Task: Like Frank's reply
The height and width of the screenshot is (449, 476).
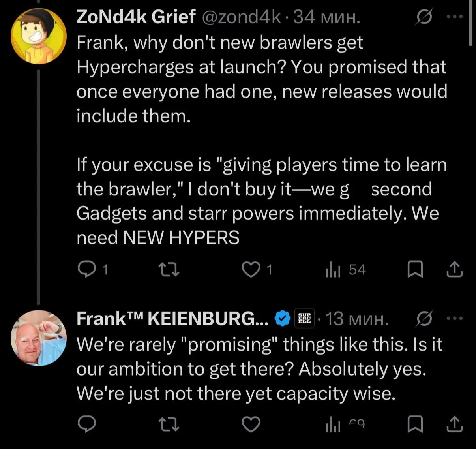Action: tap(251, 424)
